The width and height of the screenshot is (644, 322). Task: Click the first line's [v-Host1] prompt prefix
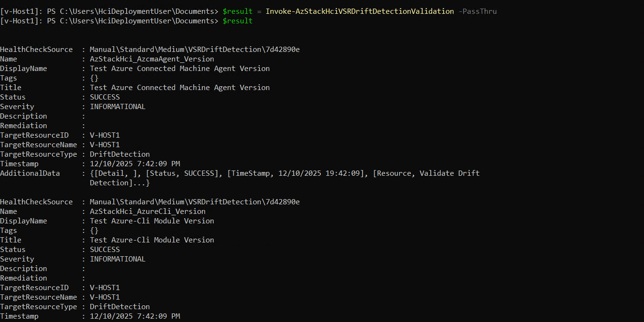click(x=20, y=11)
